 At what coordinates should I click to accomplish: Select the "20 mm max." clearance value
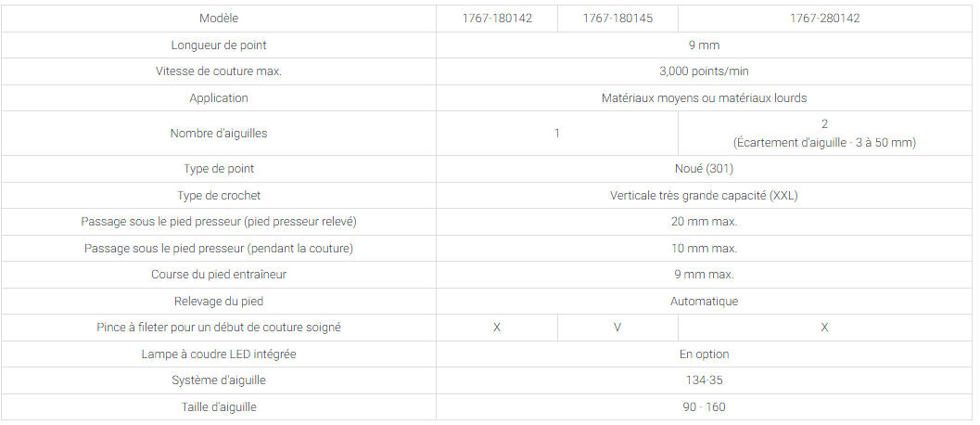pos(704,222)
